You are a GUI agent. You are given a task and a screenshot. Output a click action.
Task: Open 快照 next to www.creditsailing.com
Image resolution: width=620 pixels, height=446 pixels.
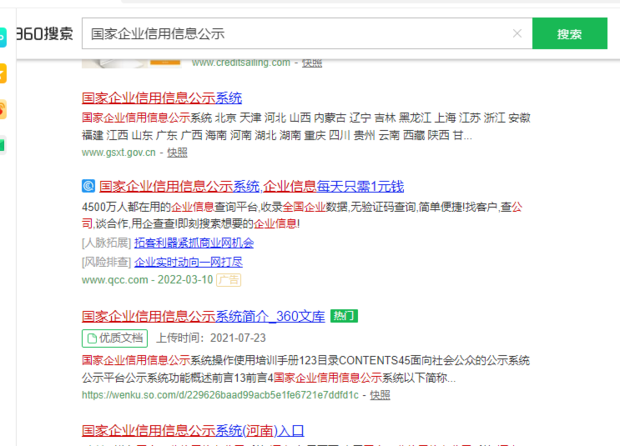tap(312, 63)
